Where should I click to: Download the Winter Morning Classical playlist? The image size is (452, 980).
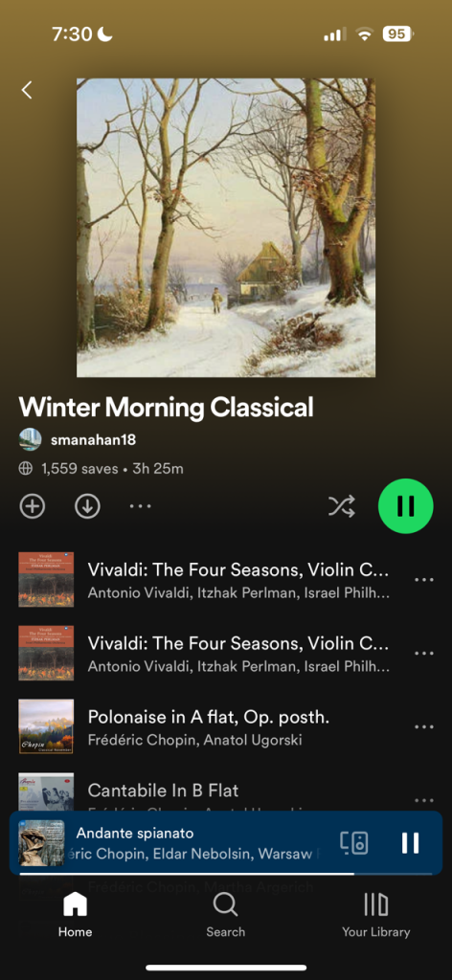pyautogui.click(x=87, y=505)
